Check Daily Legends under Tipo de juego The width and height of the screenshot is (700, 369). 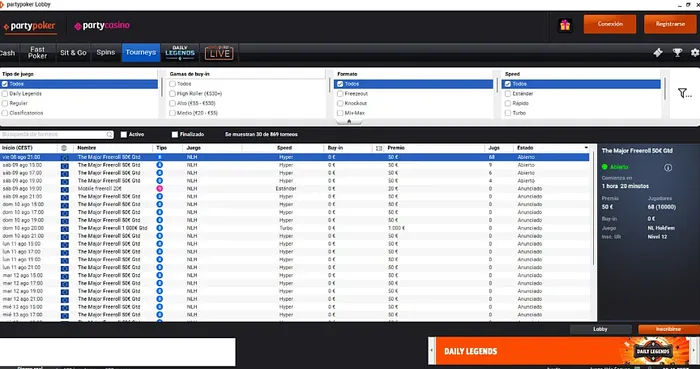(4, 94)
